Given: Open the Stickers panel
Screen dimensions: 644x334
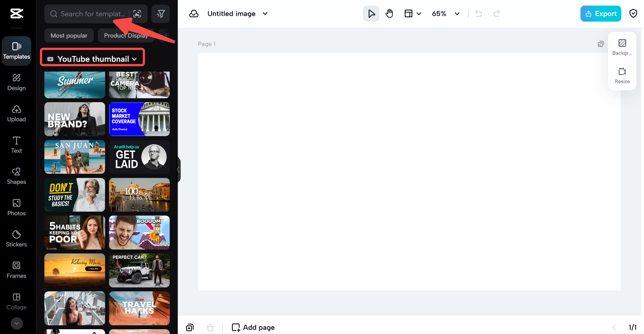Looking at the screenshot, I should [16, 238].
